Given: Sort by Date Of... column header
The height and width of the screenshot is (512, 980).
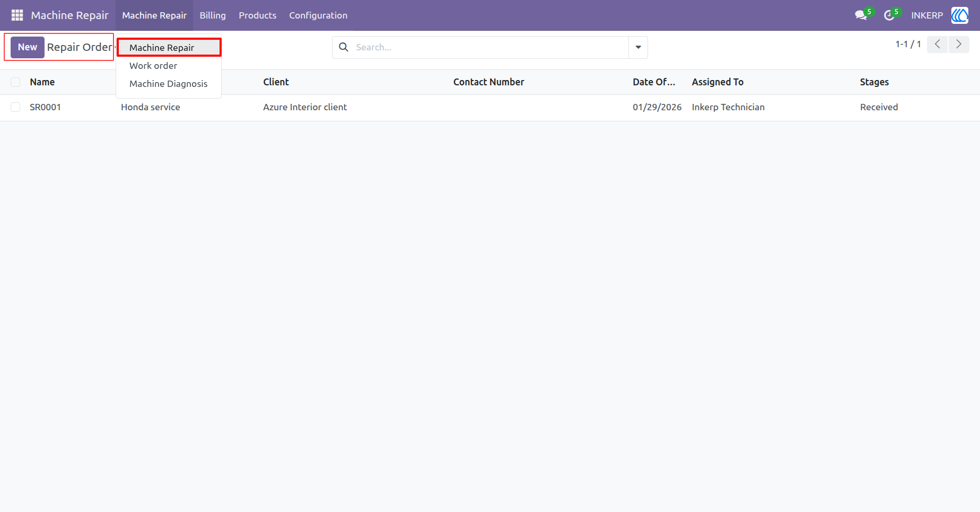Looking at the screenshot, I should [654, 82].
